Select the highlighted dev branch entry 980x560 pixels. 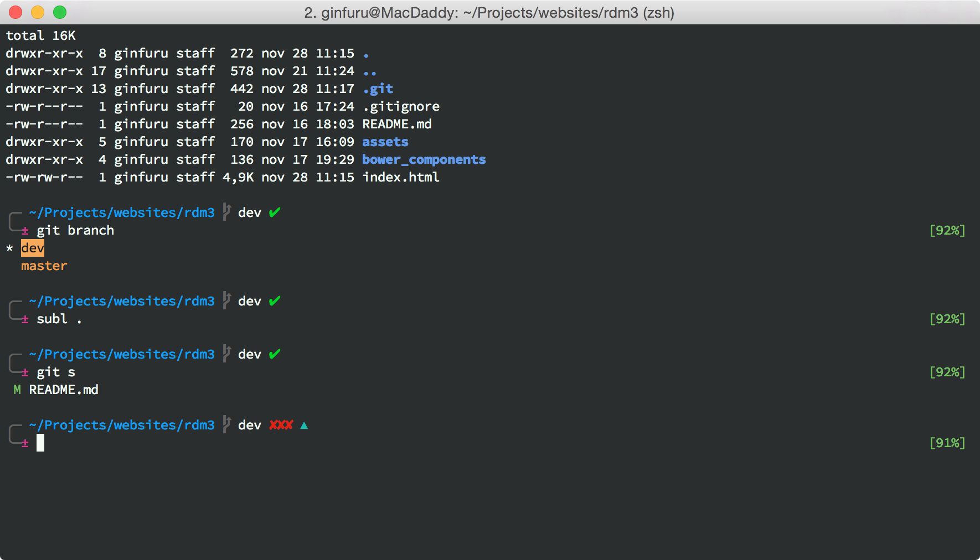(33, 248)
